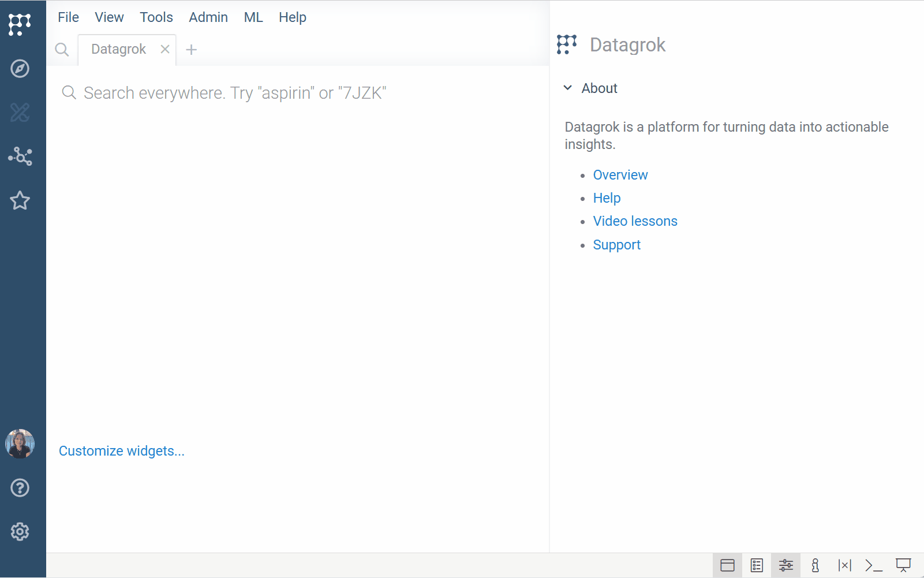
Task: Open the Tools menu
Action: (156, 17)
